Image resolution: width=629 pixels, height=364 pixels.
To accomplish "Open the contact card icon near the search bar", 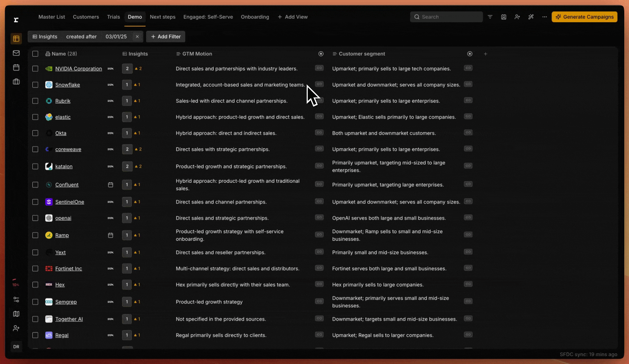I will coord(503,17).
